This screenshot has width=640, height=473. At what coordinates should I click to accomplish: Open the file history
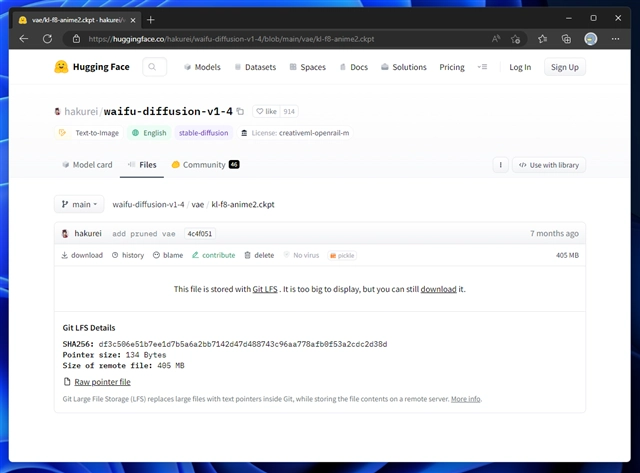(127, 255)
